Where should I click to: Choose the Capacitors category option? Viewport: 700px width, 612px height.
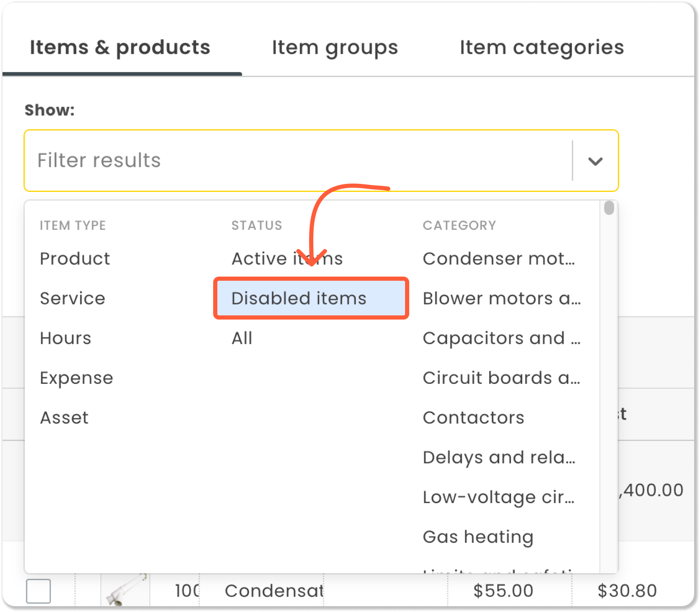(501, 338)
